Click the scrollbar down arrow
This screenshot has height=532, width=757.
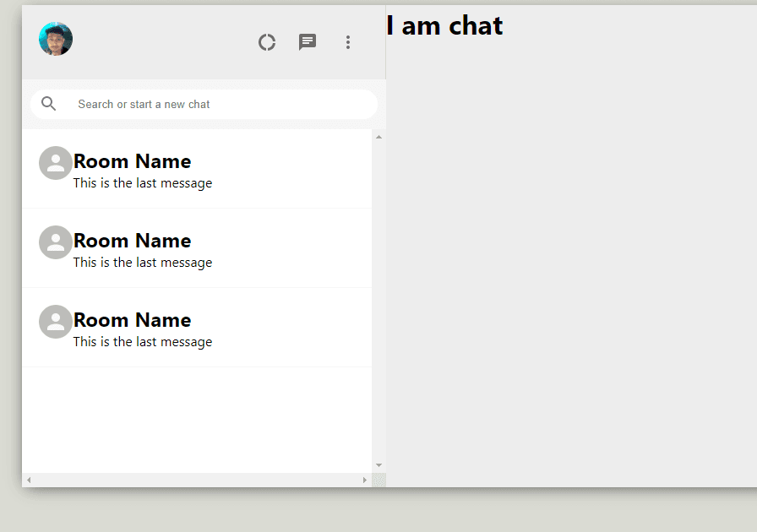click(x=378, y=464)
